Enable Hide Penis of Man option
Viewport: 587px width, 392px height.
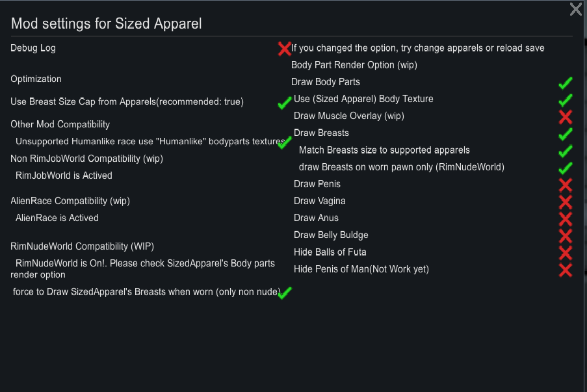(x=565, y=270)
